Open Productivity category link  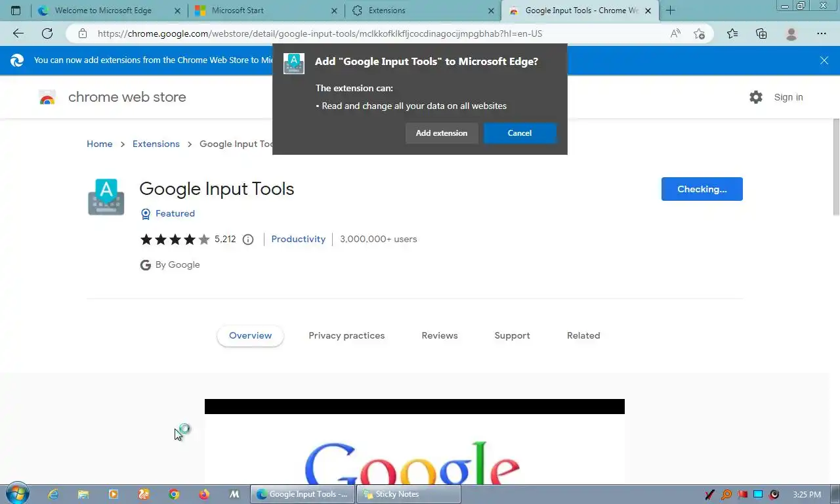[x=299, y=239]
